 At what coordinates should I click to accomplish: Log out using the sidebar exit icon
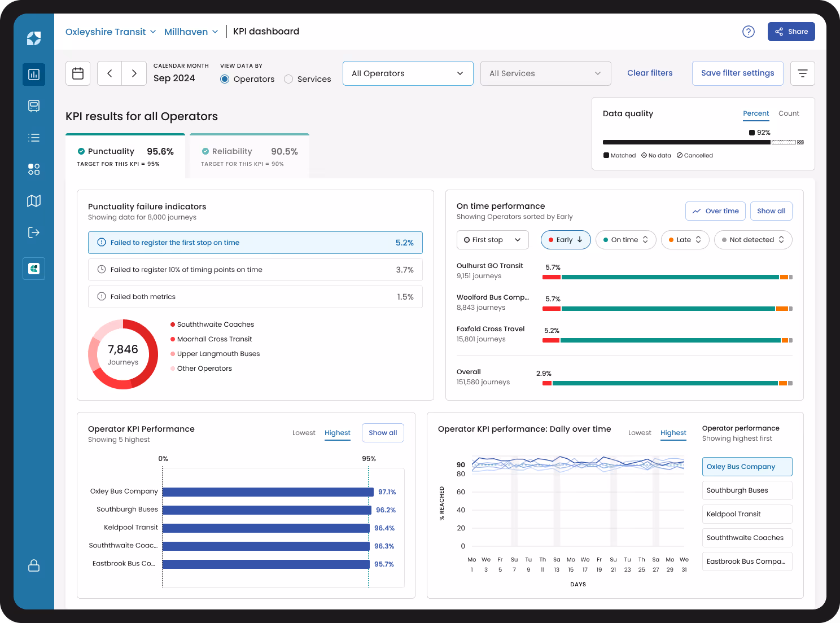(33, 232)
